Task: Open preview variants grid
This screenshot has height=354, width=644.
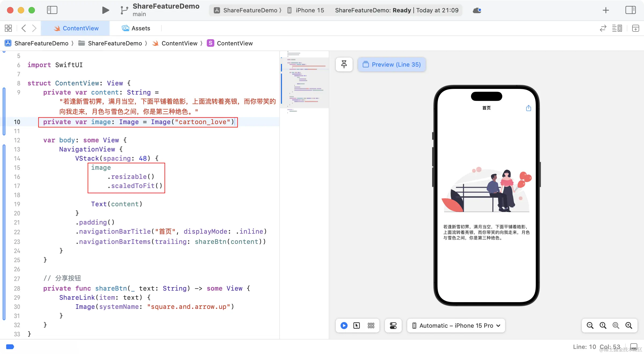Action: click(x=371, y=326)
